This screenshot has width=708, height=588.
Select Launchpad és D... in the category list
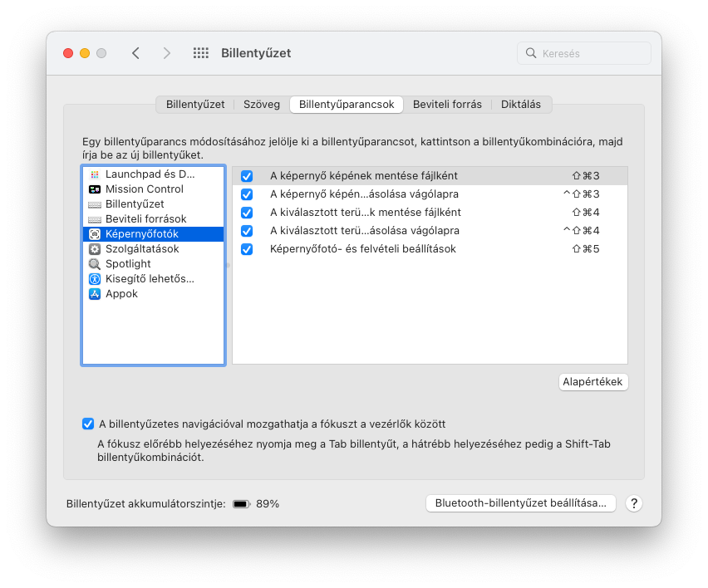coord(153,174)
